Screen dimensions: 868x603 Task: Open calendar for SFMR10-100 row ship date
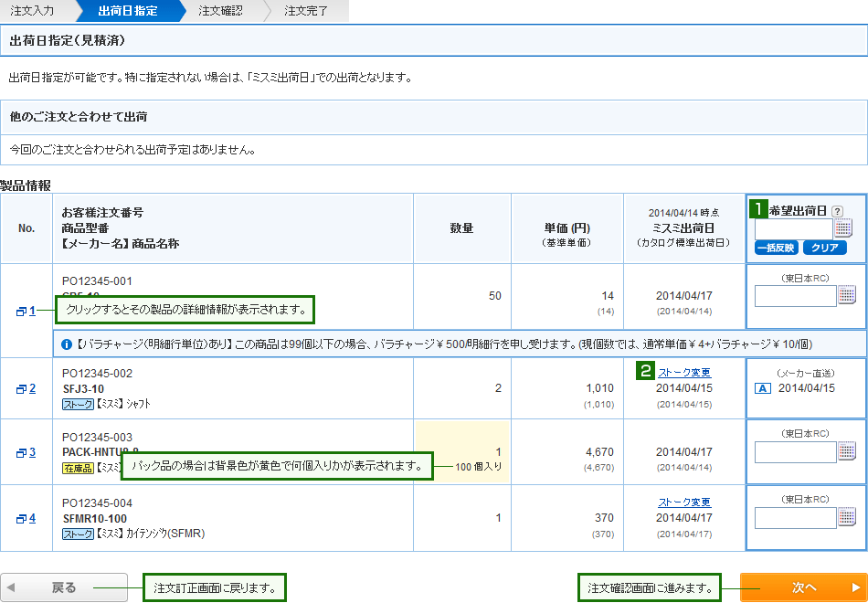pyautogui.click(x=846, y=518)
